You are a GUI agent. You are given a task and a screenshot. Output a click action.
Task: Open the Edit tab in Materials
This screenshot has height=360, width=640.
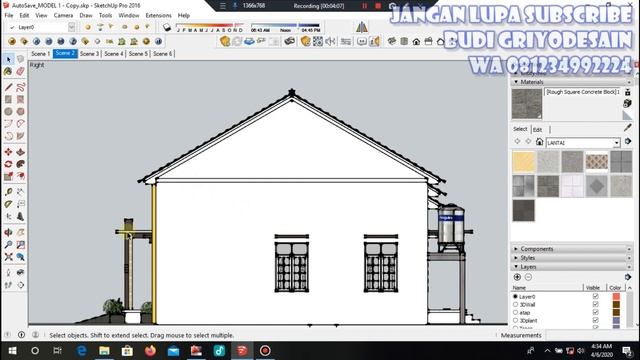click(538, 130)
